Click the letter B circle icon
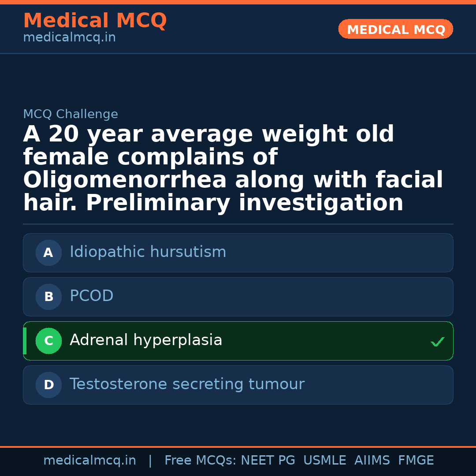This screenshot has height=476, width=476. [48, 297]
